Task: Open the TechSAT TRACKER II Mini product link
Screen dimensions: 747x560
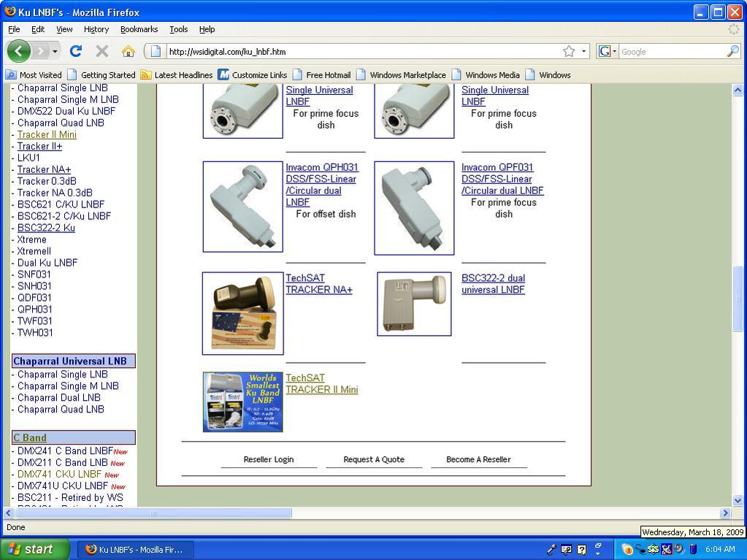Action: (x=321, y=384)
